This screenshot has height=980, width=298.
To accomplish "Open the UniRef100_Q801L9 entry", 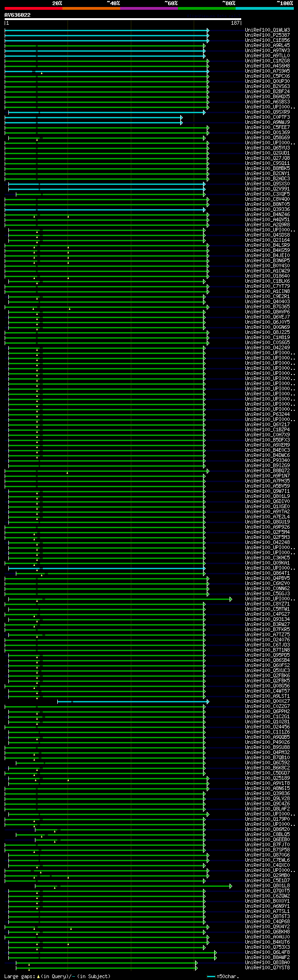I will click(268, 497).
